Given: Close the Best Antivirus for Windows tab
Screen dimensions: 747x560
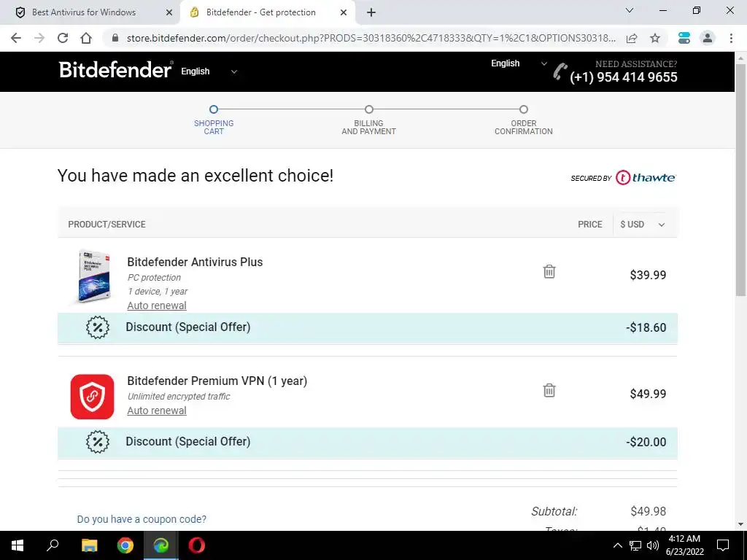Looking at the screenshot, I should pos(169,12).
